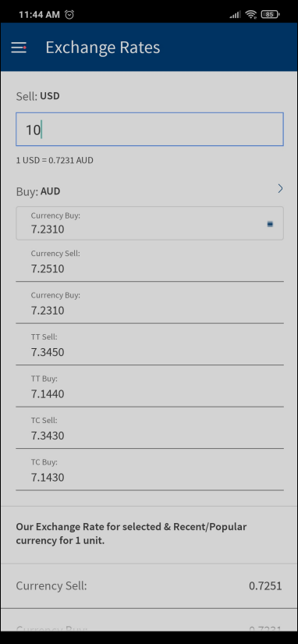
Task: Tap the battery indicator icon
Action: pos(270,14)
